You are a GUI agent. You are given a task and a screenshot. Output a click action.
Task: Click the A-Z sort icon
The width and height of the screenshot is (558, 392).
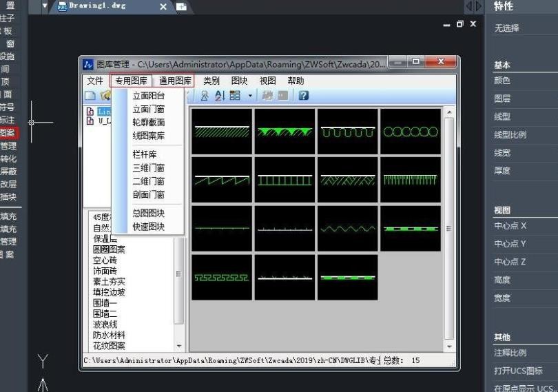220,96
